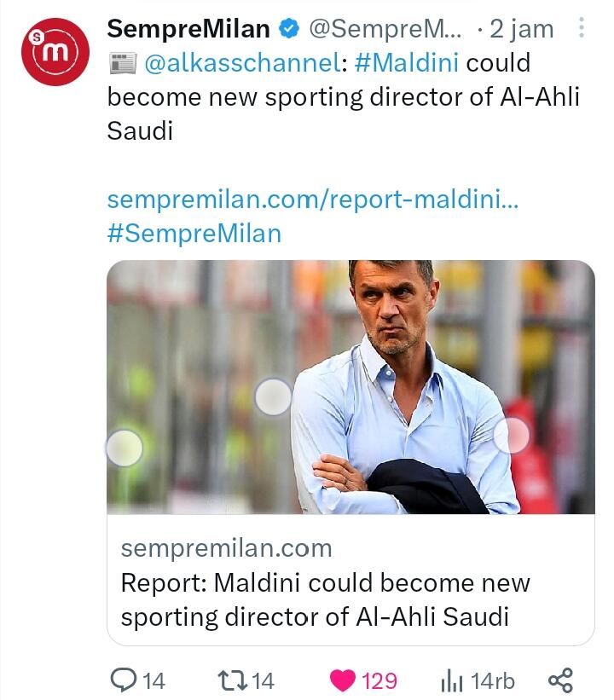Click the 14rb views count
614x700 pixels.
click(x=493, y=680)
